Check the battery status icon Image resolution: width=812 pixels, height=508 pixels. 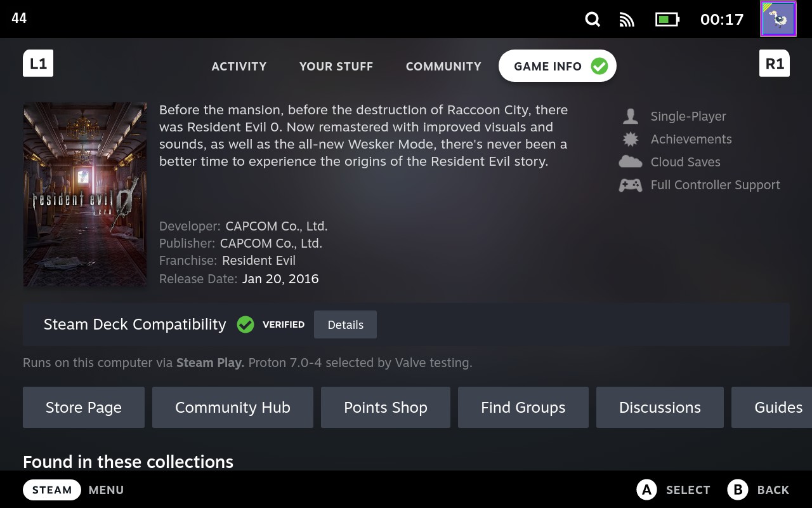pos(667,20)
